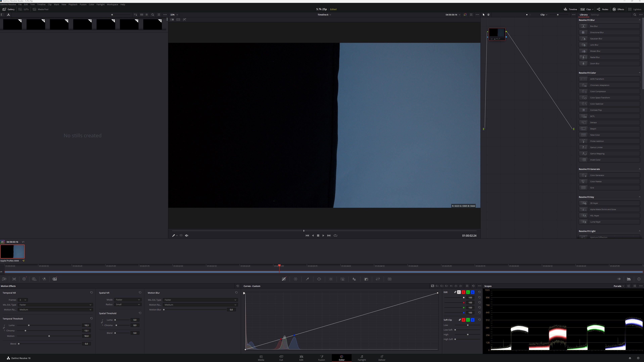Select the Motion Effects palette icon
This screenshot has width=644, height=362.
55,279
